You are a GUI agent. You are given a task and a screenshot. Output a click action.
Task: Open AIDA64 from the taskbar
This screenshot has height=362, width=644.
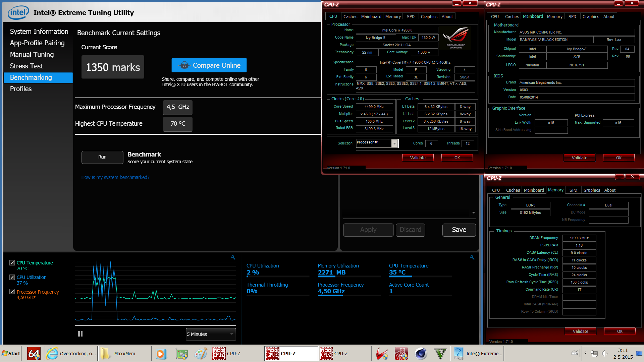pos(34,354)
